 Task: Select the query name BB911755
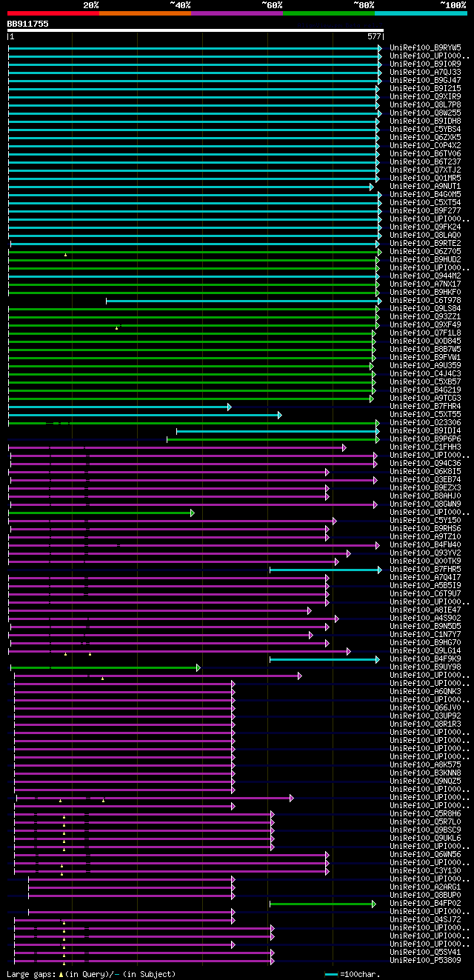click(28, 24)
